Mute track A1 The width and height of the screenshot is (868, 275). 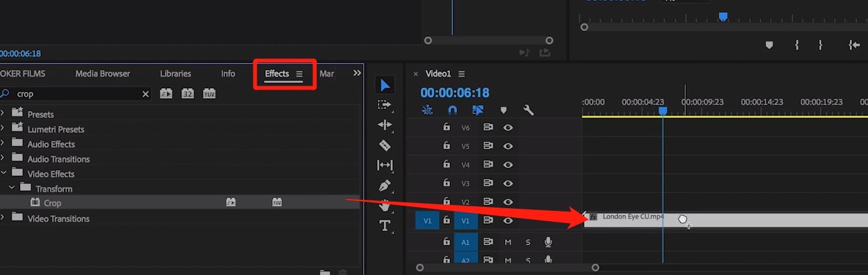click(508, 243)
